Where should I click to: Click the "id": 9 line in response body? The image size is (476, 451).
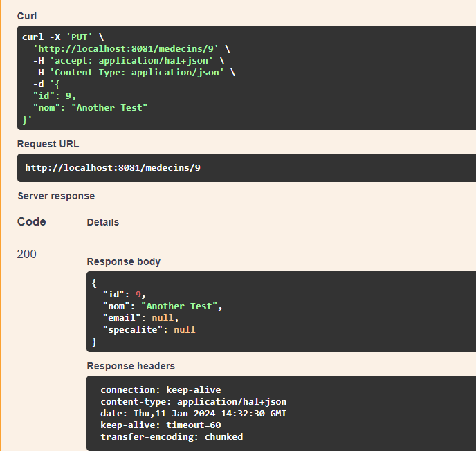tap(125, 295)
